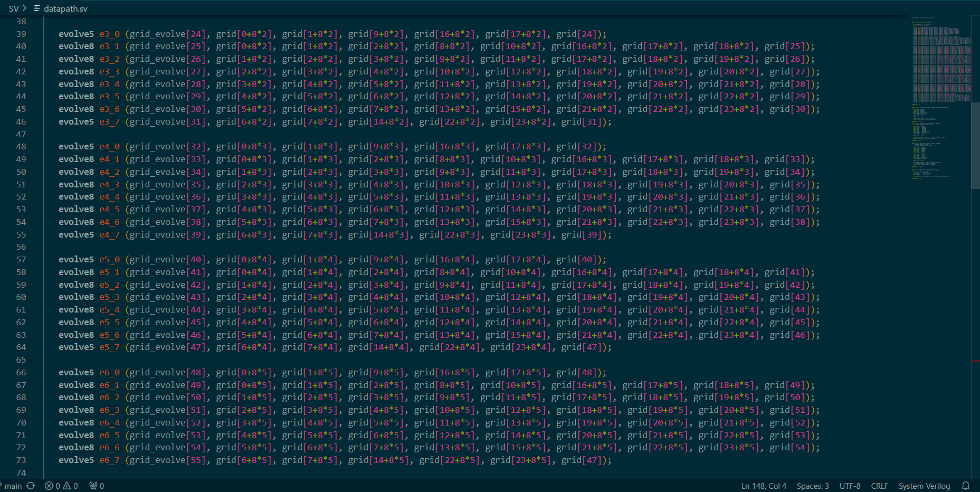Open the System Verilog language mode picker
Image resolution: width=980 pixels, height=492 pixels.
pos(925,486)
